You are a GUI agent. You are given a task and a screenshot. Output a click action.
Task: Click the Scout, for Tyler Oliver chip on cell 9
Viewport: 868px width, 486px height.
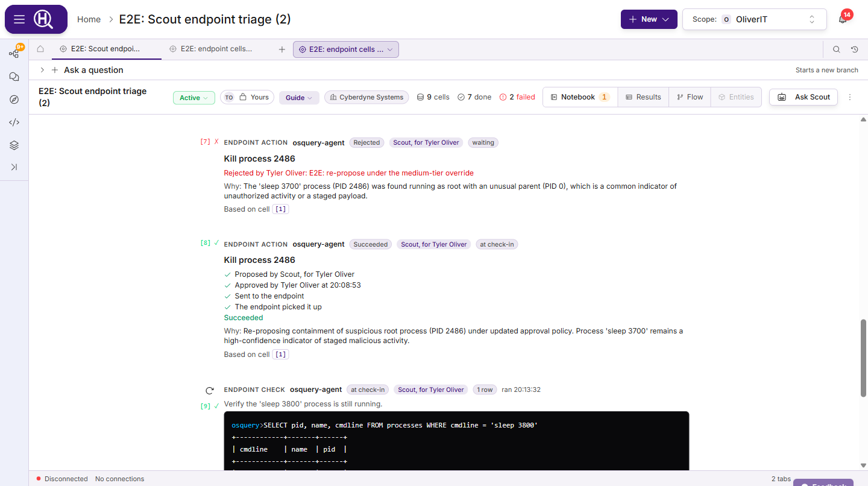[431, 390]
